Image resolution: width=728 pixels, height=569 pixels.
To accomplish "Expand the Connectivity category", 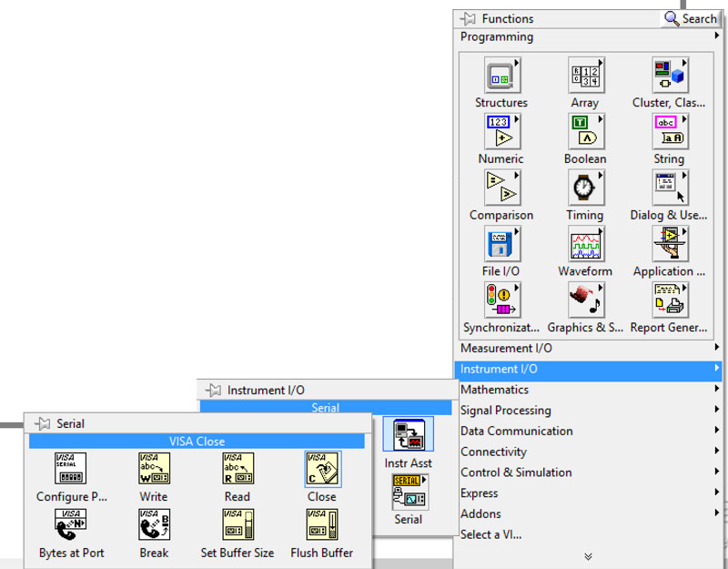I will coord(588,452).
